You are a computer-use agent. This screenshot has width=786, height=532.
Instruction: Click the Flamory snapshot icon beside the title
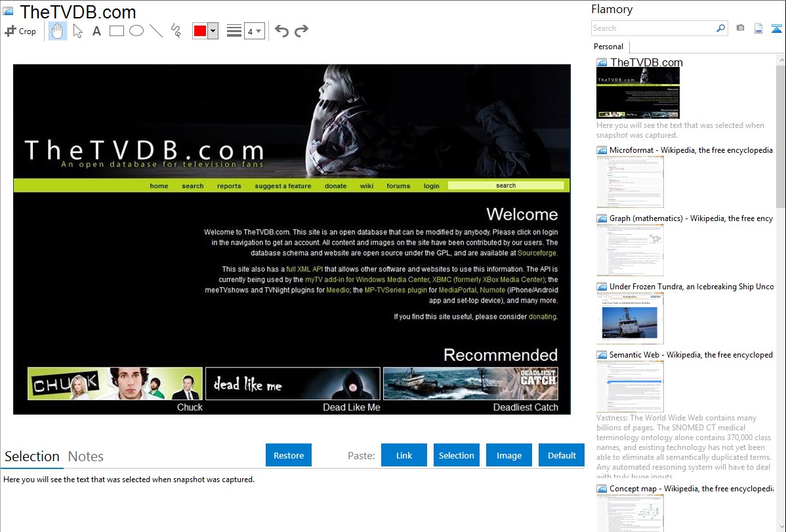tap(8, 11)
